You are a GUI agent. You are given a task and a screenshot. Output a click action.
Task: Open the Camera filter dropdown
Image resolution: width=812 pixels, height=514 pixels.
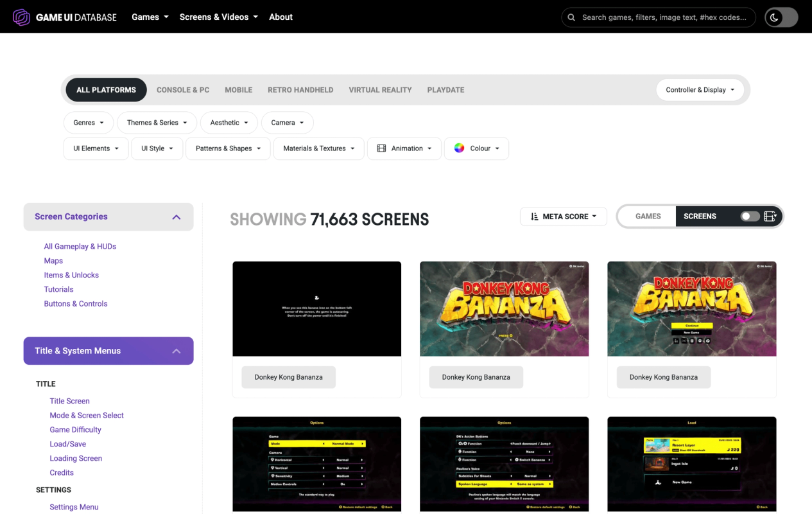288,123
